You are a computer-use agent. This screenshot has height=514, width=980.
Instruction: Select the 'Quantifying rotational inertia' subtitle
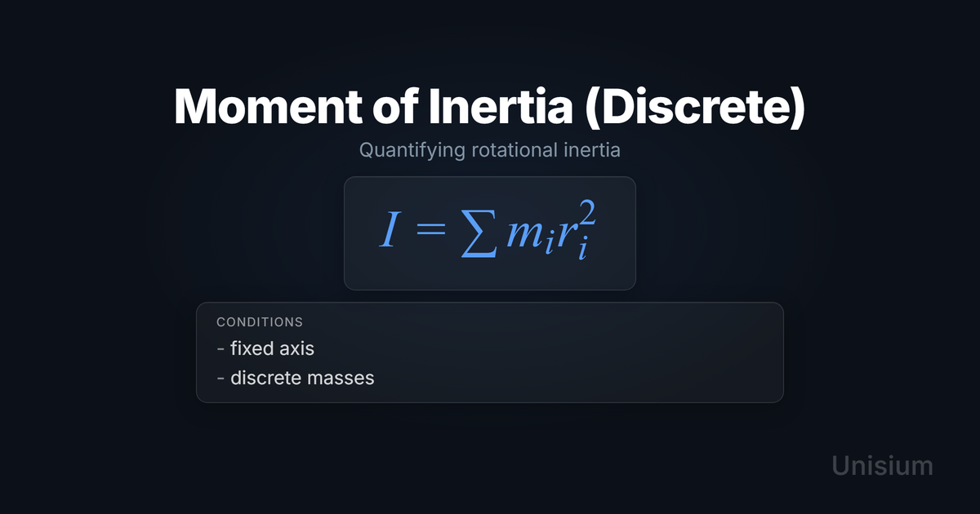tap(489, 151)
